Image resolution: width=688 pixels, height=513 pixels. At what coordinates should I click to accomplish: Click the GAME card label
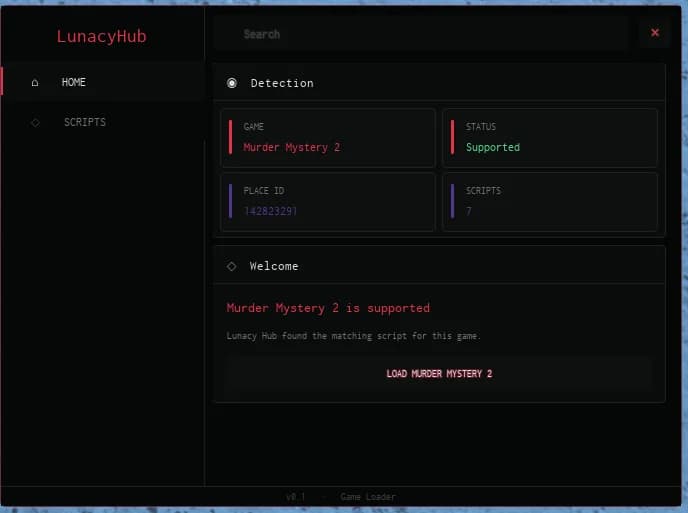[254, 127]
